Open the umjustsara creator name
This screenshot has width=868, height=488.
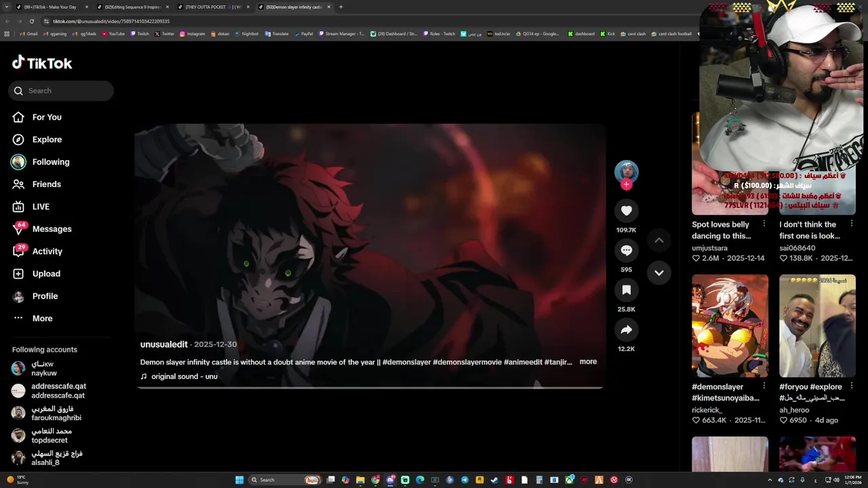(x=709, y=248)
